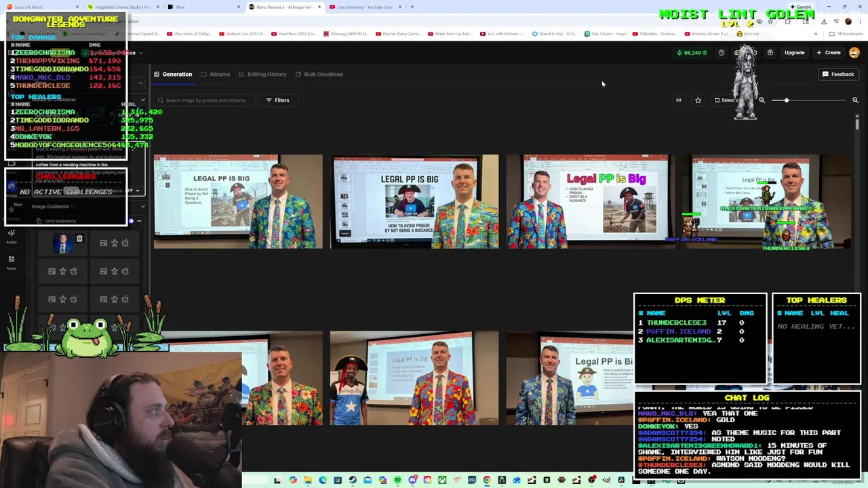
Task: Click the zoom-in magnifier icon
Action: click(855, 100)
